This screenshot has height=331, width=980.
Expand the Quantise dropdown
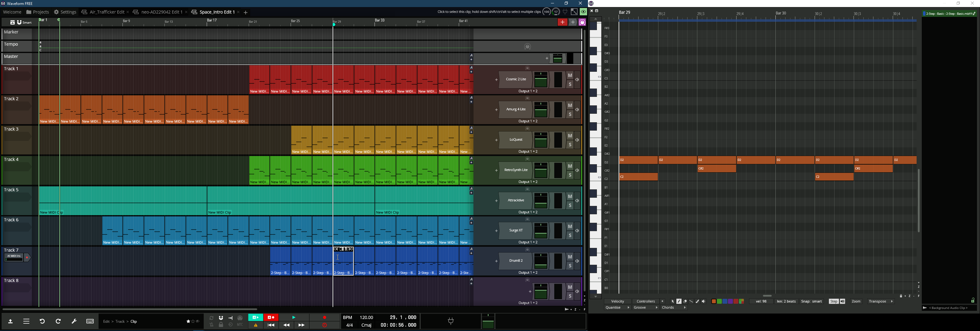tap(617, 308)
